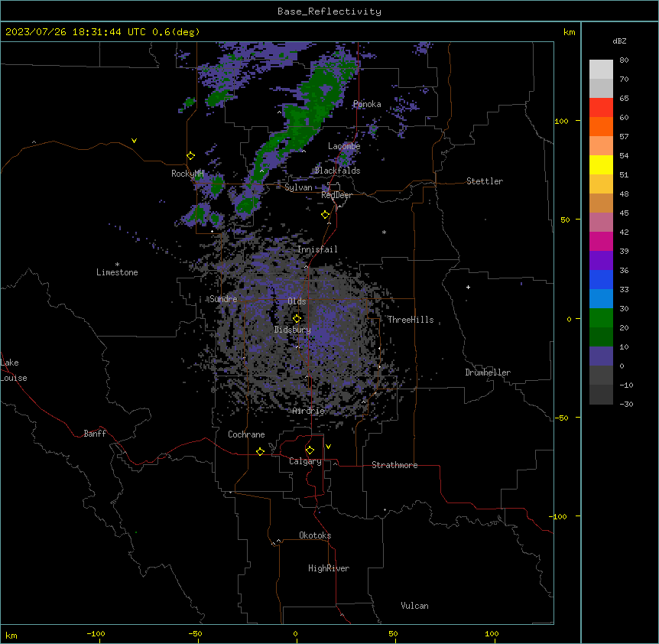659x644 pixels.
Task: Pick the orange 57-60 dBZ legend swatch
Action: pos(601,126)
